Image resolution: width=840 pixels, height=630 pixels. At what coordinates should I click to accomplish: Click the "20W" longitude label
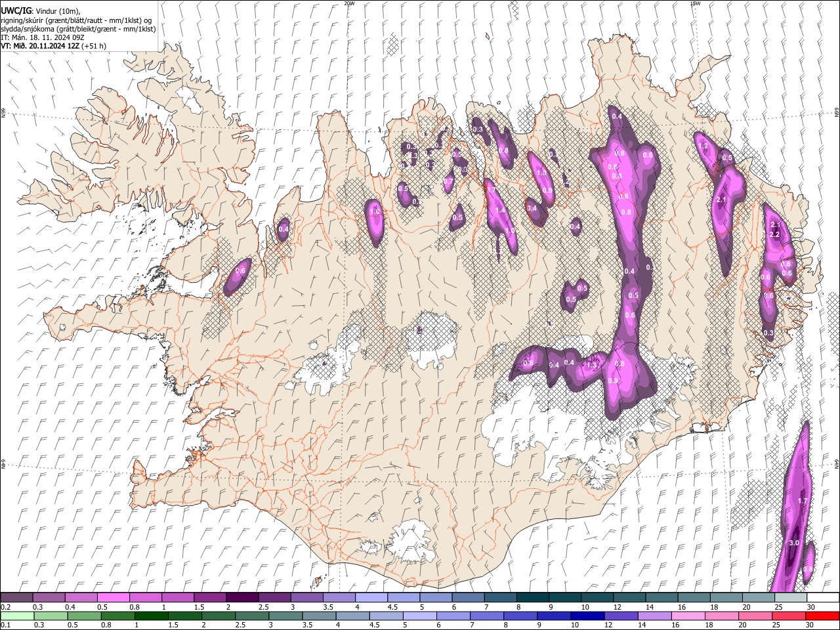pyautogui.click(x=349, y=3)
